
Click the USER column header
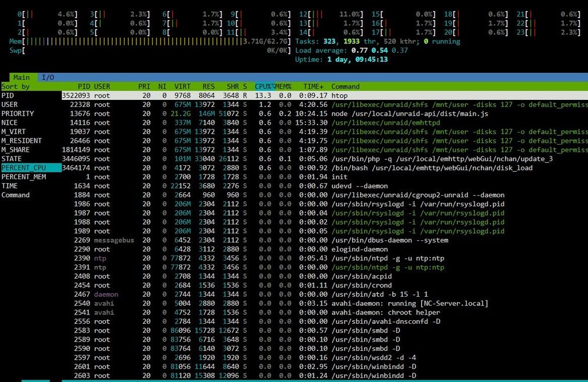pos(102,86)
